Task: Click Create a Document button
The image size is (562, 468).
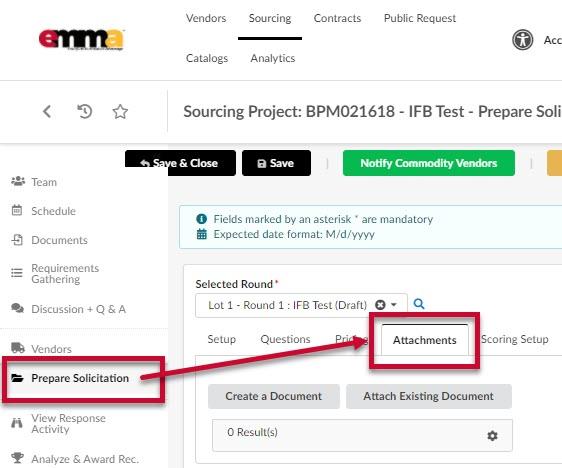Action: tap(274, 396)
